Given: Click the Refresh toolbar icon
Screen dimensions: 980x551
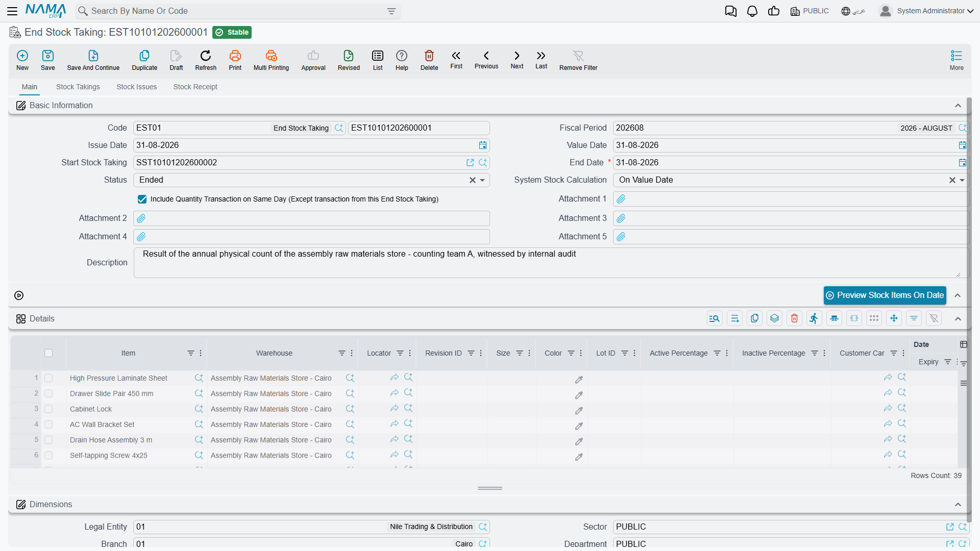Looking at the screenshot, I should click(x=206, y=60).
